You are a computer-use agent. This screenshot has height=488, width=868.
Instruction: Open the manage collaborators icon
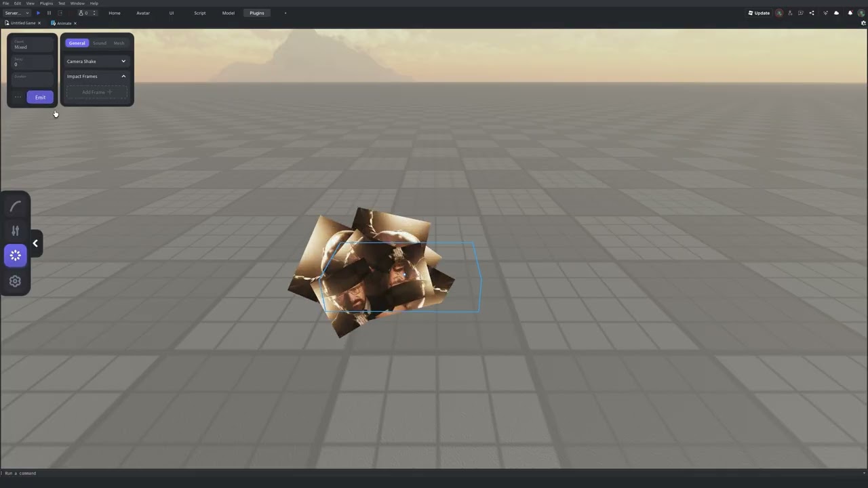point(790,13)
